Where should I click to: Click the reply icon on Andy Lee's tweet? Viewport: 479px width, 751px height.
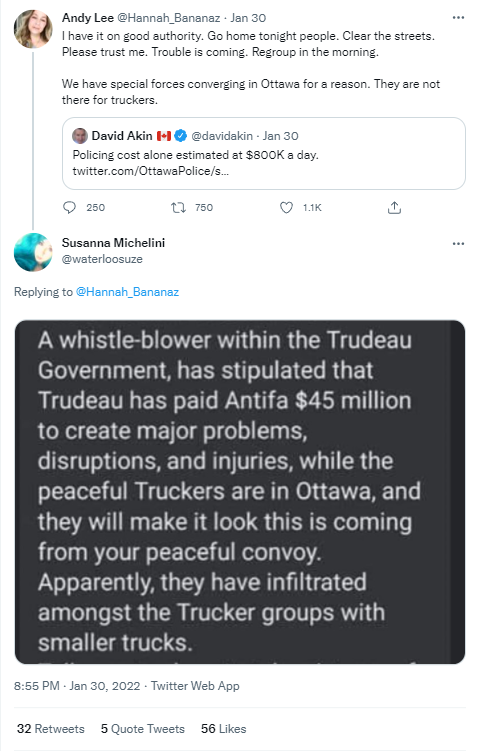pos(69,207)
